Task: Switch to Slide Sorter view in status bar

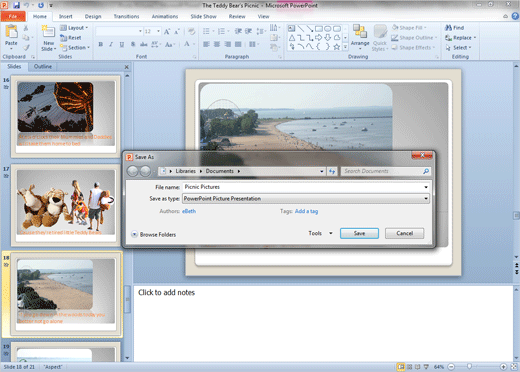Action: click(409, 367)
